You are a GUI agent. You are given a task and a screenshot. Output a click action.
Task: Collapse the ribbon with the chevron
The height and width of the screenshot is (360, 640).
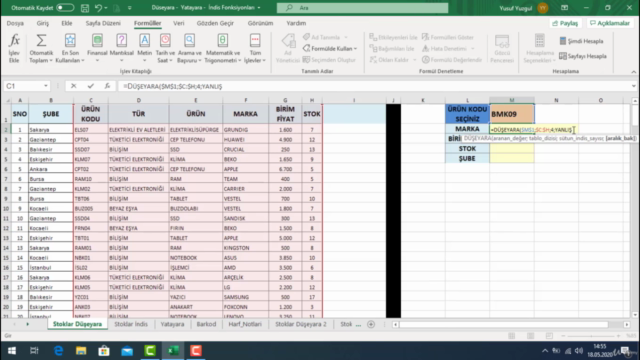(x=633, y=72)
